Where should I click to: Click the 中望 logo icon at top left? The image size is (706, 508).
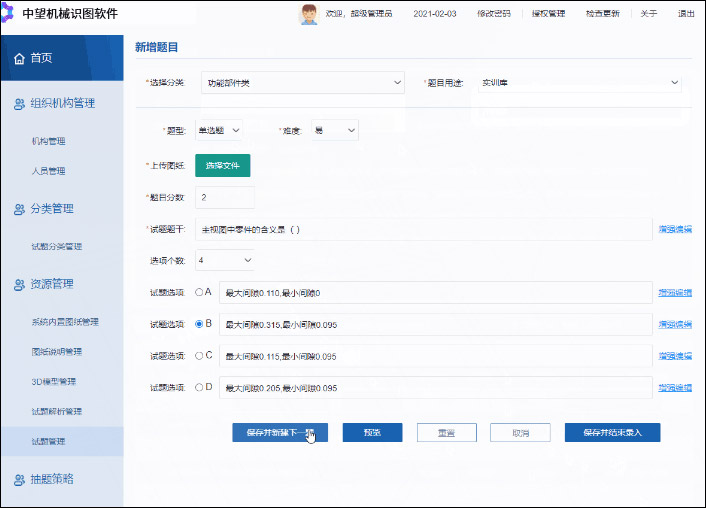point(9,13)
